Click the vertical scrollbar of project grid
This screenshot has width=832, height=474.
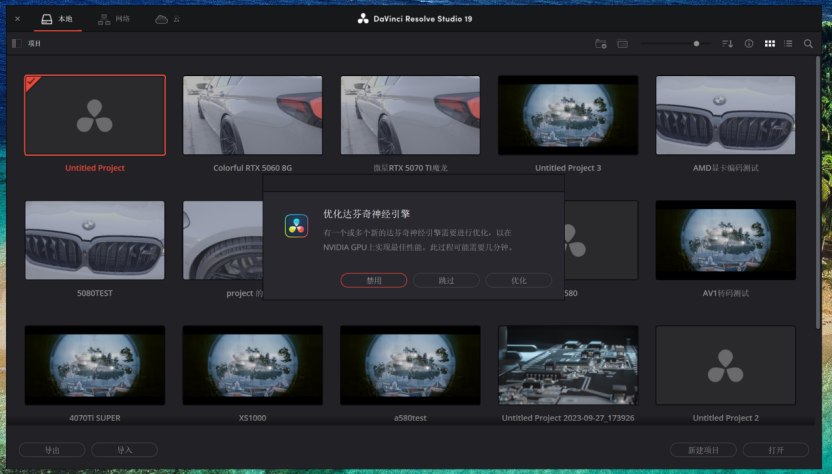(818, 192)
